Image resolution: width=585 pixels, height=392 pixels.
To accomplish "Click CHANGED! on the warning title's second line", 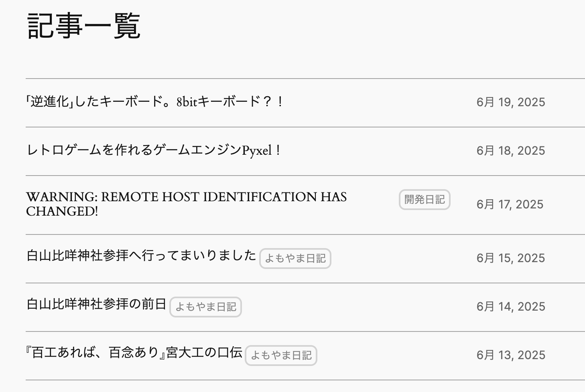I will point(62,211).
